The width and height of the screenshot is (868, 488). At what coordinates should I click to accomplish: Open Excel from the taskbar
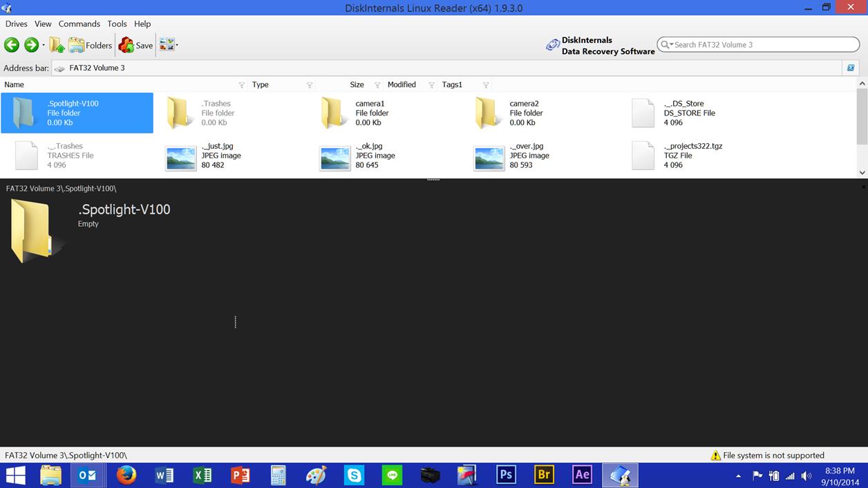202,475
